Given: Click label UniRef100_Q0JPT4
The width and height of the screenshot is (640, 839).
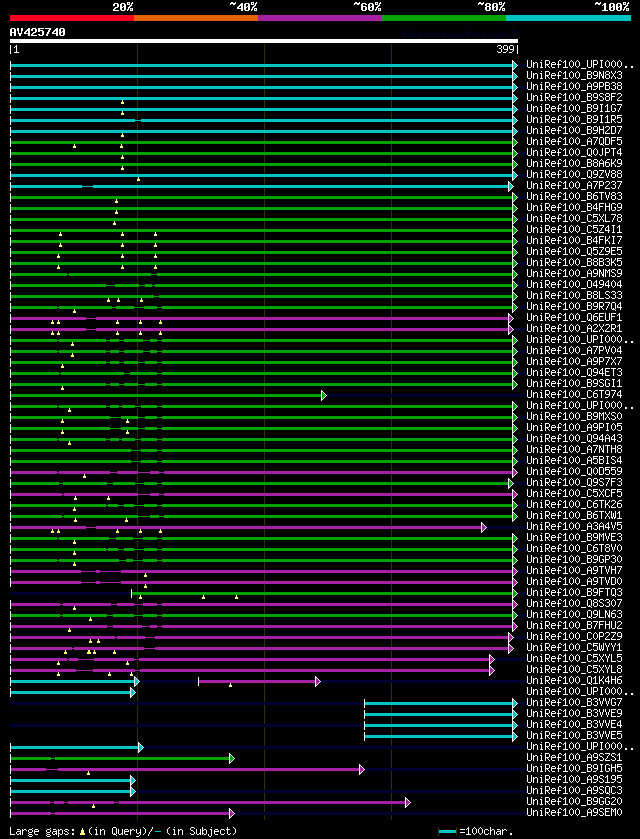Looking at the screenshot, I should pos(574,152).
